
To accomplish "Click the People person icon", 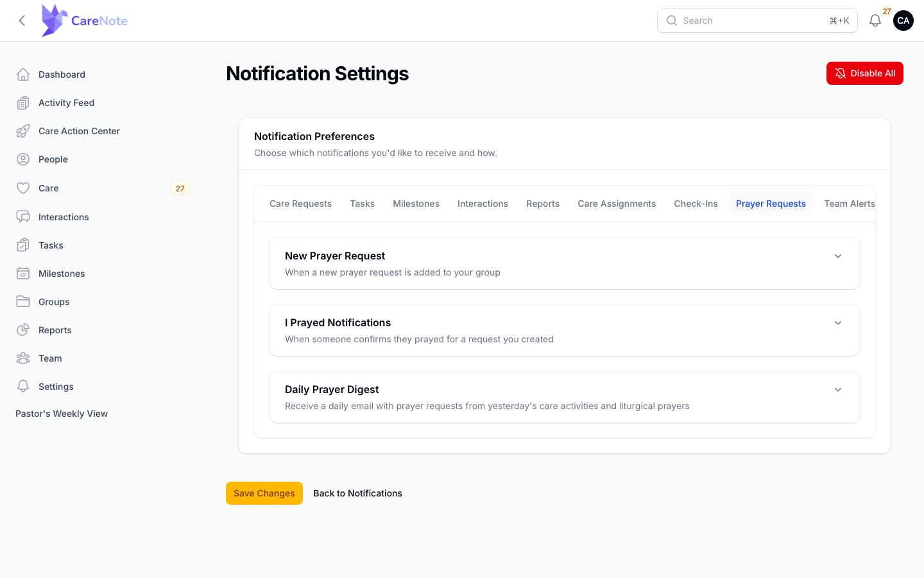I will coord(23,159).
